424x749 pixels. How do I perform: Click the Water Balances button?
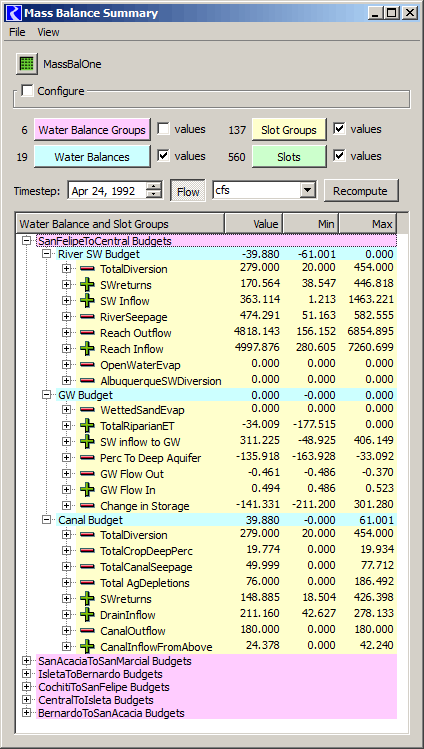tap(92, 156)
